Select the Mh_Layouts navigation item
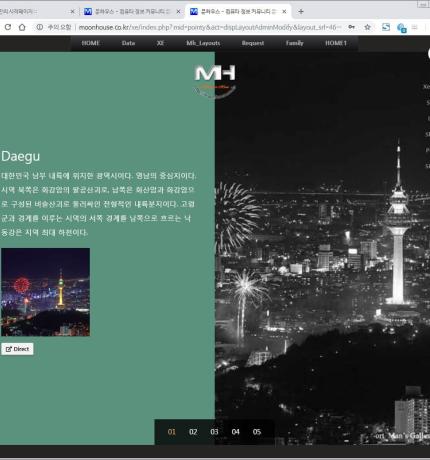430x460 pixels. point(203,43)
